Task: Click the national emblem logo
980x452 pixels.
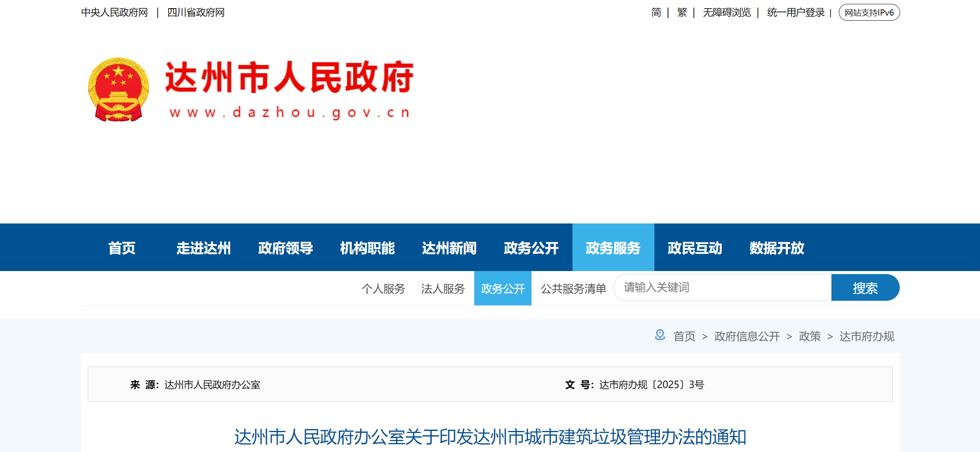Action: coord(118,90)
